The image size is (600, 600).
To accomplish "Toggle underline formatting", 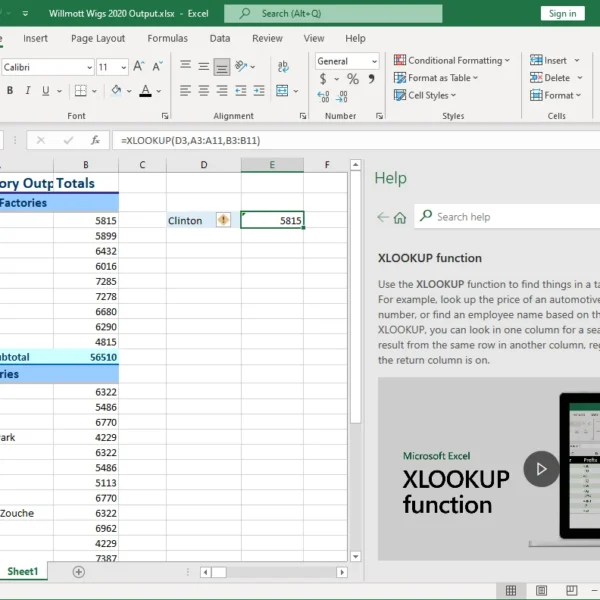I will pos(46,91).
